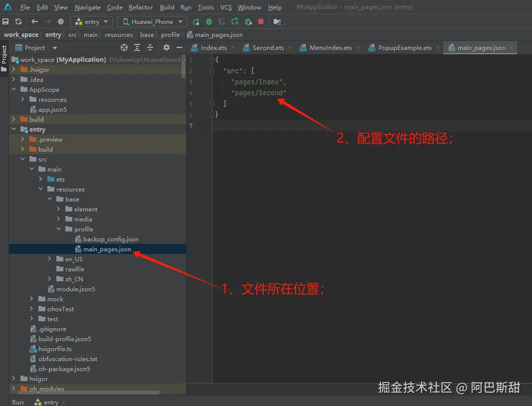The height and width of the screenshot is (406, 532).
Task: Expand the .idea folder
Action: click(13, 79)
